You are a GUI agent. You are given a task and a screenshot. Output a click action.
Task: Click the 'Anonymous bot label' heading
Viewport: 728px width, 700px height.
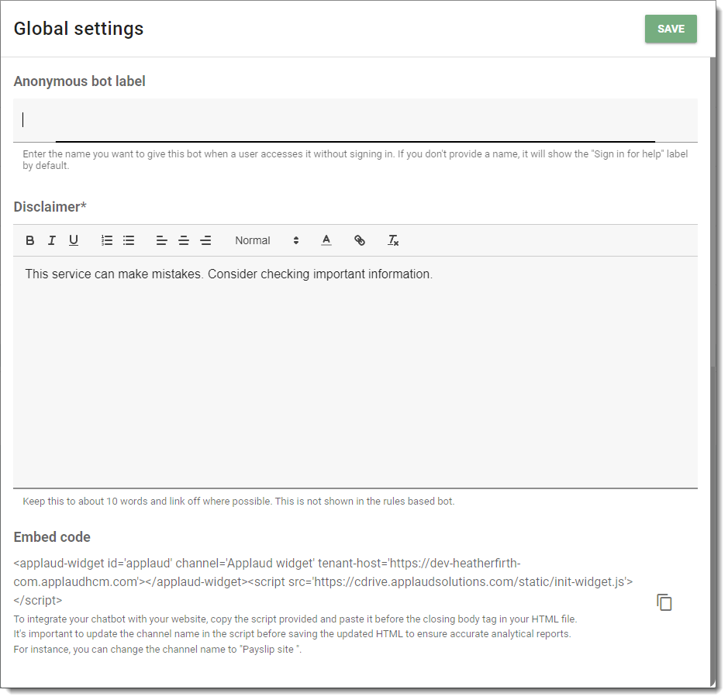pos(79,81)
